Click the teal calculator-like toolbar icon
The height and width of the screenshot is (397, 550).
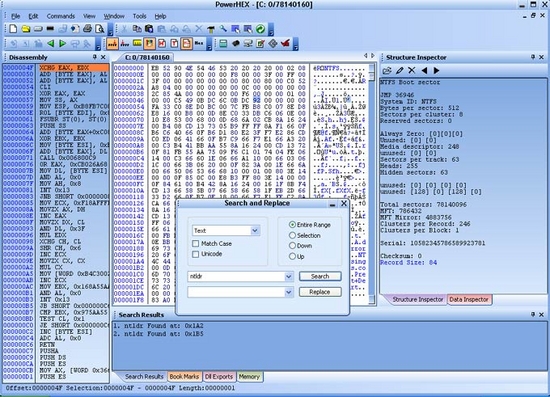223,43
